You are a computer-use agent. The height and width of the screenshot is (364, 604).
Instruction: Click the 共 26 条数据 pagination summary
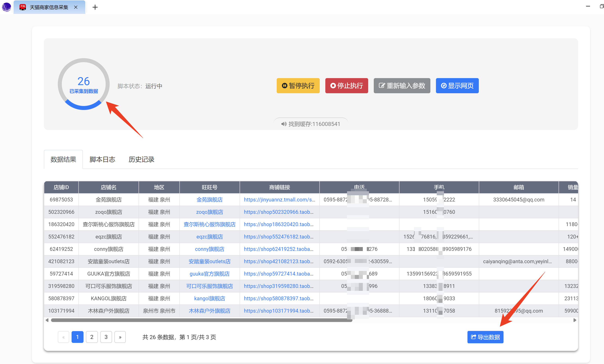click(x=179, y=337)
